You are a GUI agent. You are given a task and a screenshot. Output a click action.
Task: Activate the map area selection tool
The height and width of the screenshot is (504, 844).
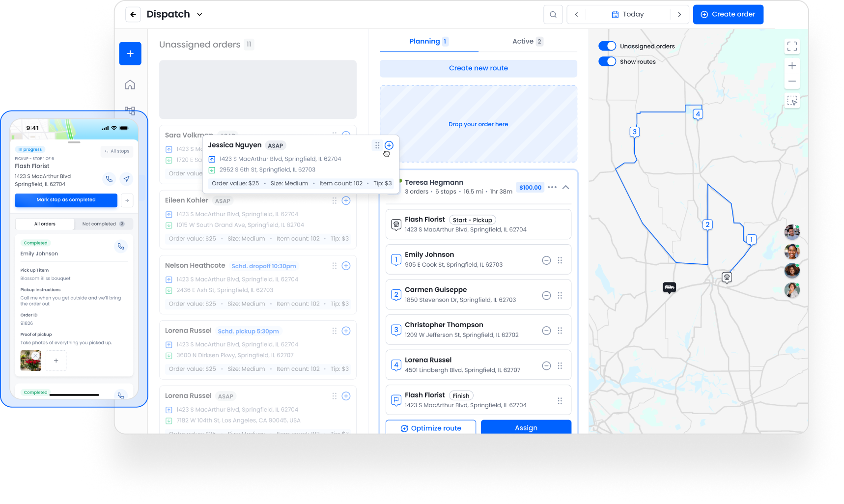coord(792,101)
